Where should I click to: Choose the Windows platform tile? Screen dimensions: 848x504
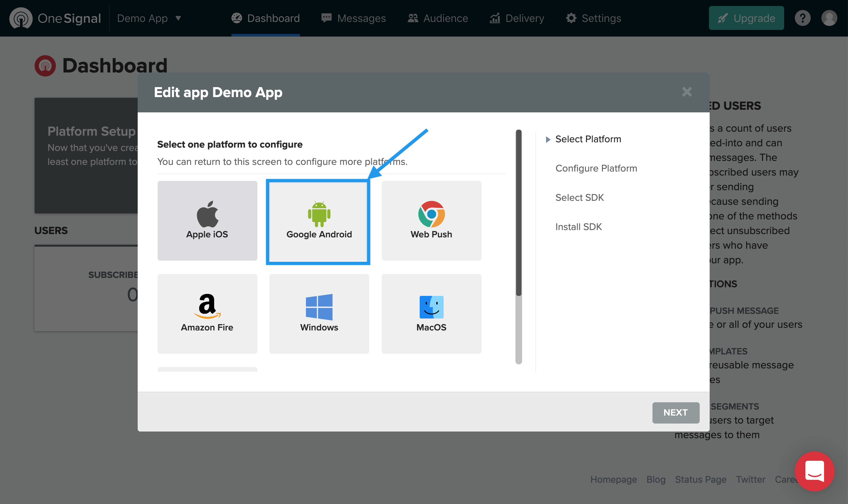pyautogui.click(x=319, y=314)
